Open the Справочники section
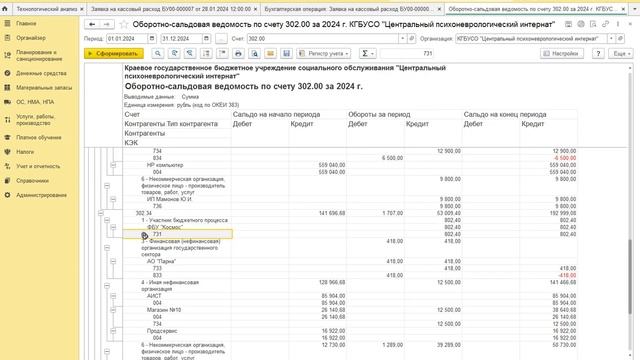This screenshot has height=360, width=640. [32, 181]
